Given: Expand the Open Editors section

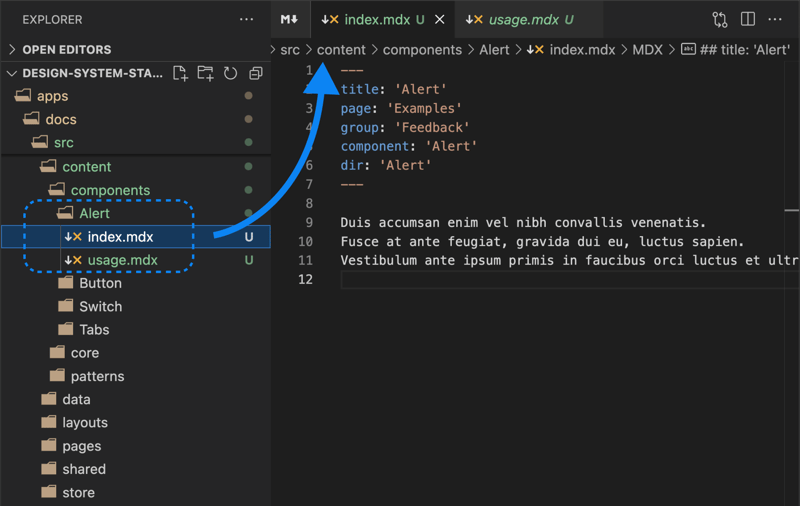Looking at the screenshot, I should click(135, 49).
